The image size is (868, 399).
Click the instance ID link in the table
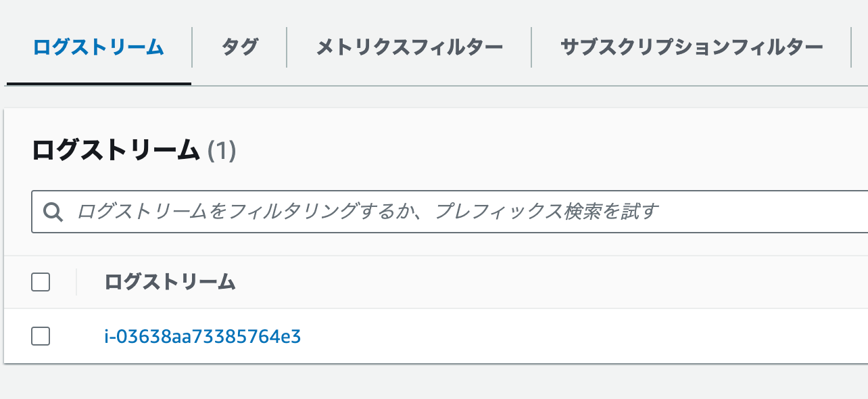[x=201, y=336]
